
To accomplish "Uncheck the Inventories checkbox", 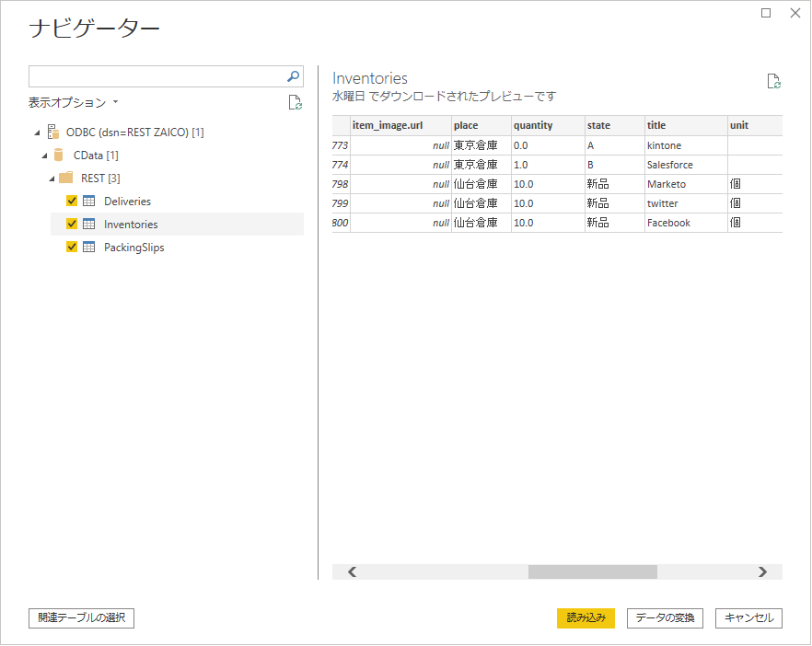I will (x=72, y=225).
